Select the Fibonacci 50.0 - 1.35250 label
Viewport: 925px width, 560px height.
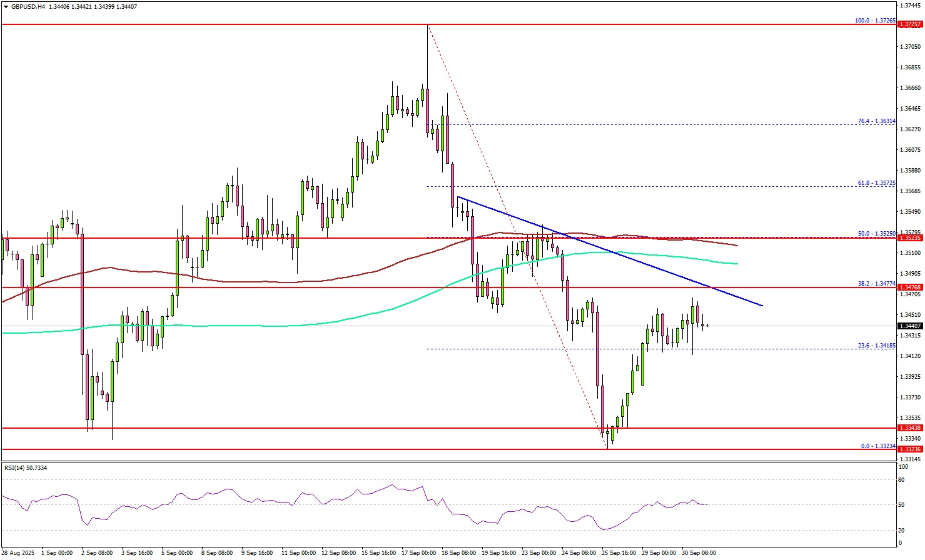tap(876, 234)
